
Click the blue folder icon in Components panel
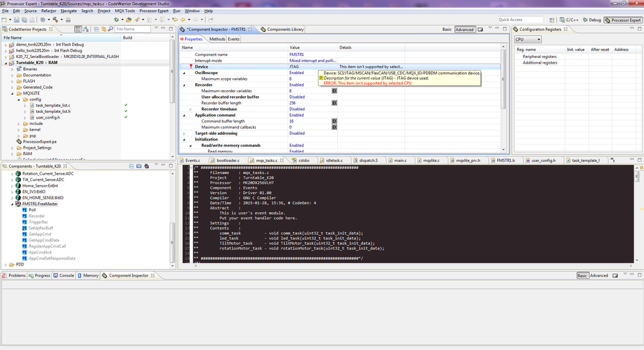click(139, 166)
